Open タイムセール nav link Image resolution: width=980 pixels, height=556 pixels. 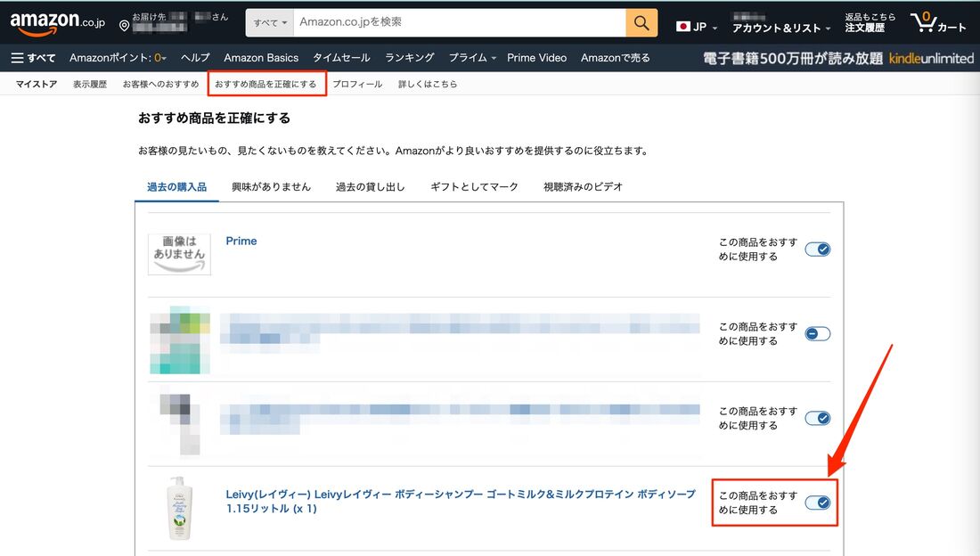click(x=341, y=58)
